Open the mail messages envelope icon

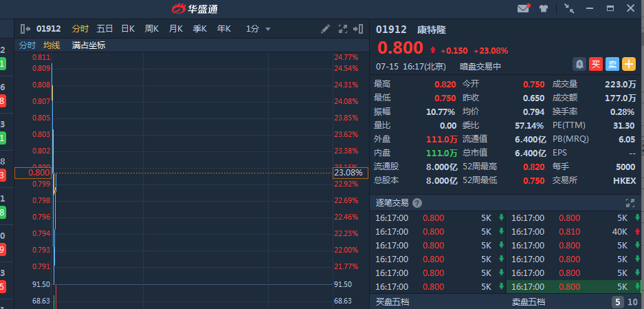524,9
